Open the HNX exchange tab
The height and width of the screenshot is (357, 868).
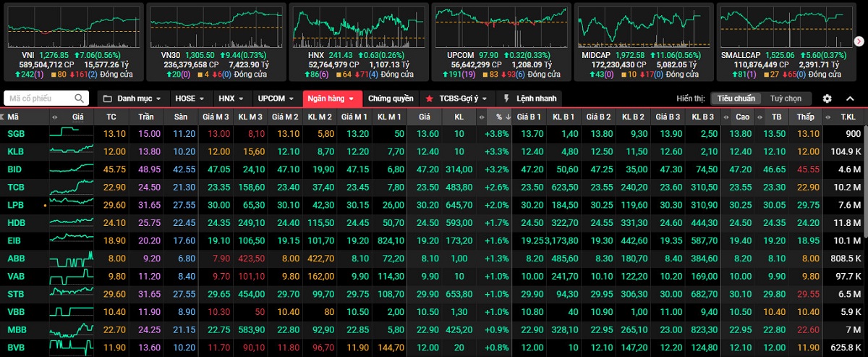coord(231,98)
